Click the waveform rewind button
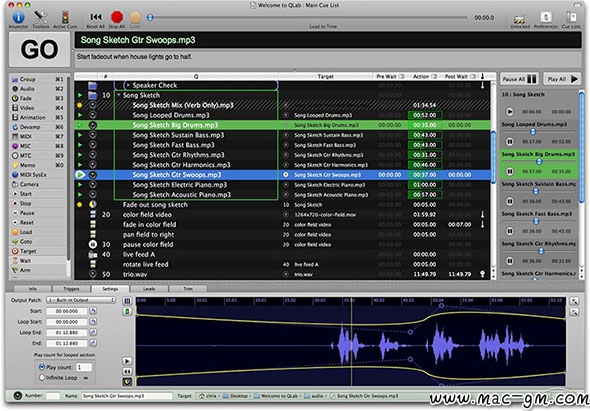Screen dimensions: 590x411 point(127,371)
